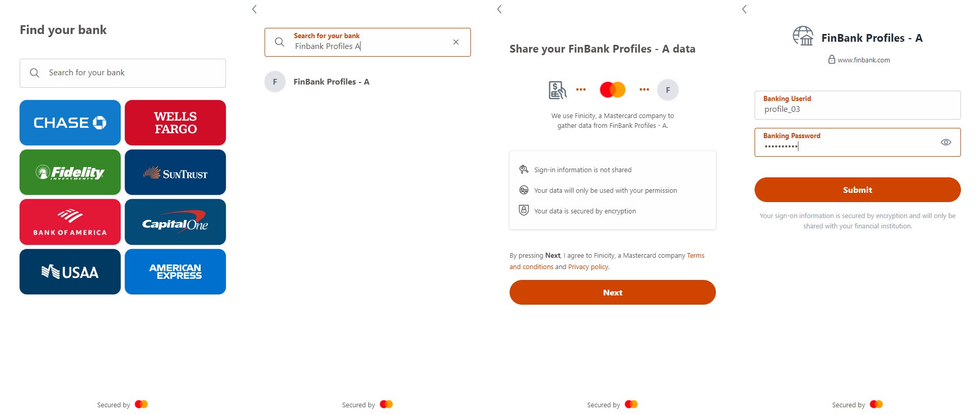Screen dimensions: 980x415
Task: Click the globe icon beside FinBank Profiles - A
Action: [x=802, y=37]
